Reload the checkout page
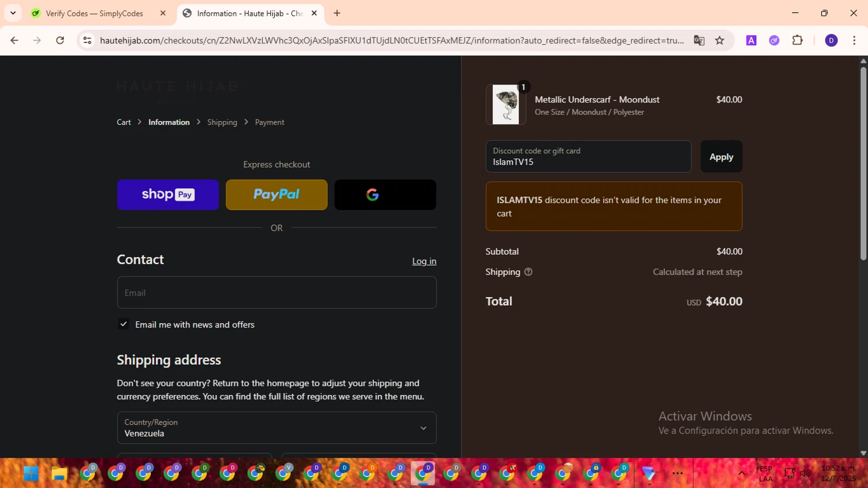Screen dimensions: 868x488 [60, 41]
